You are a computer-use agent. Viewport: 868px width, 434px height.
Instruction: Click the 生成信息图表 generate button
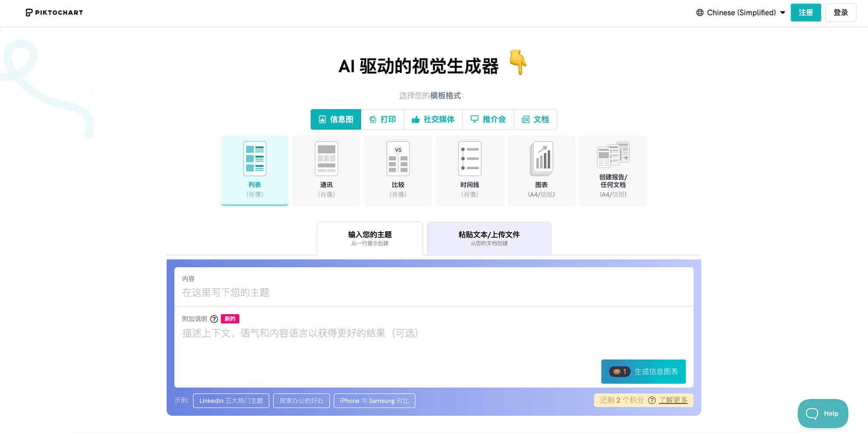pyautogui.click(x=643, y=371)
